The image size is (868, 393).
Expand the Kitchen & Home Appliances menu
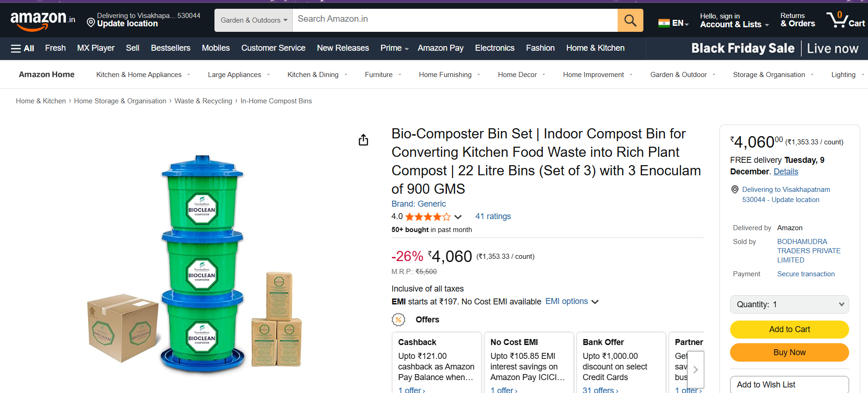click(x=139, y=74)
